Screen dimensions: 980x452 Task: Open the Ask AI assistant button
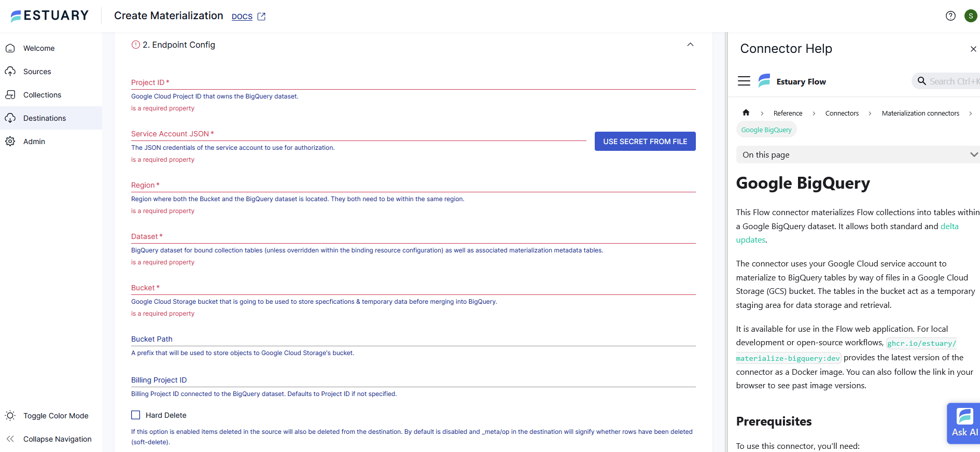(963, 423)
